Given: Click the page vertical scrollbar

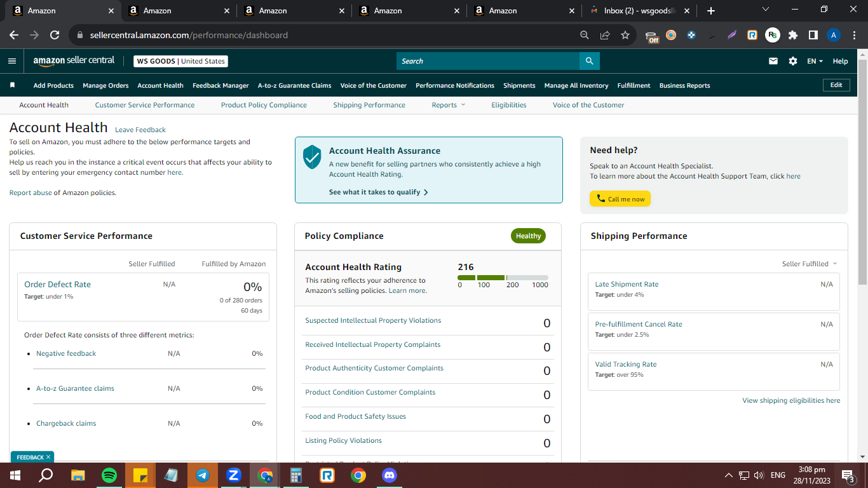Looking at the screenshot, I should pos(862,172).
